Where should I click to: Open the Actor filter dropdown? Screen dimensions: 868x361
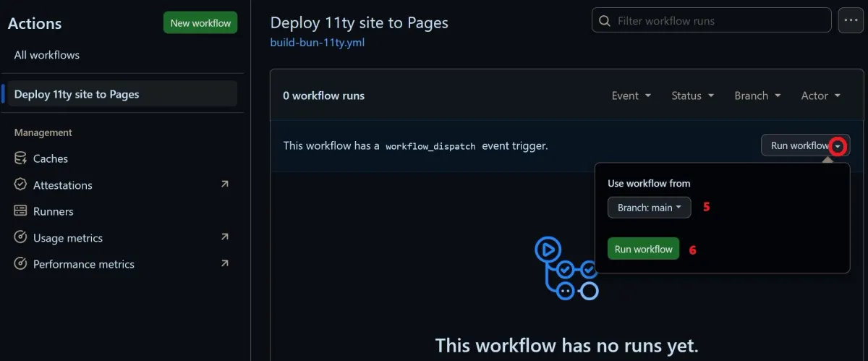tap(820, 95)
